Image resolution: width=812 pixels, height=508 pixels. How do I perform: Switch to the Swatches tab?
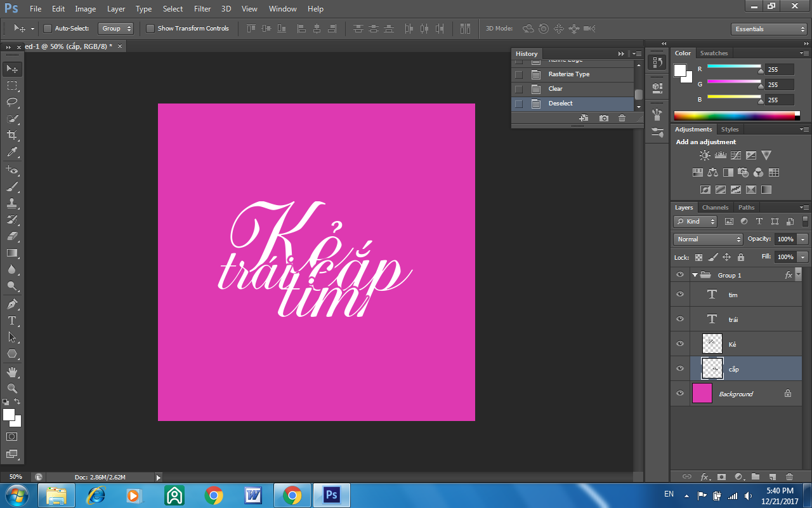coord(714,53)
